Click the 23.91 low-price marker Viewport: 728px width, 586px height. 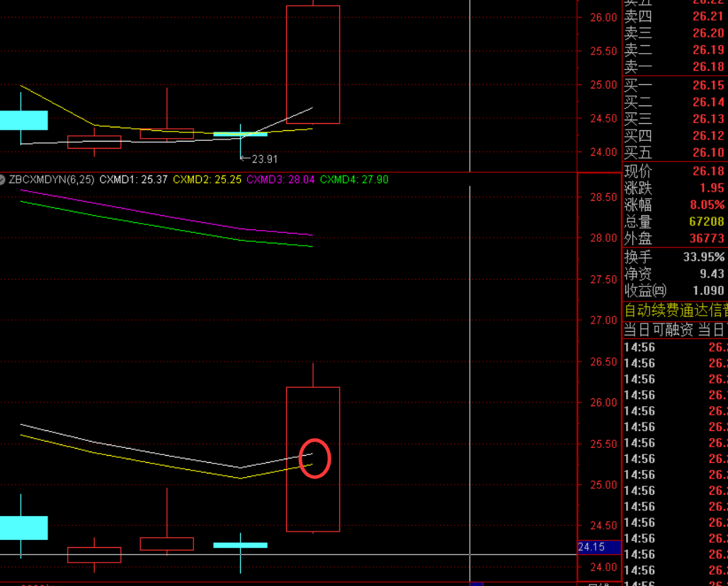258,159
